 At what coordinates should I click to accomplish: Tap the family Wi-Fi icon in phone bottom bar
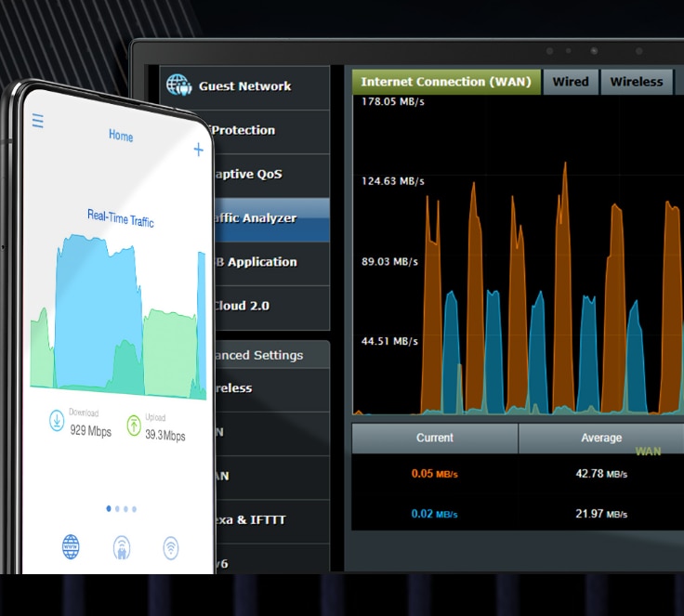pos(122,548)
